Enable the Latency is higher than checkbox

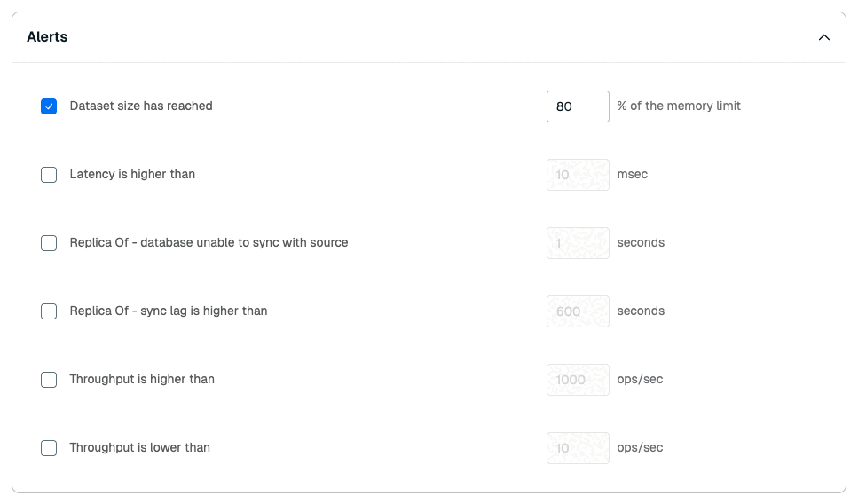[49, 175]
